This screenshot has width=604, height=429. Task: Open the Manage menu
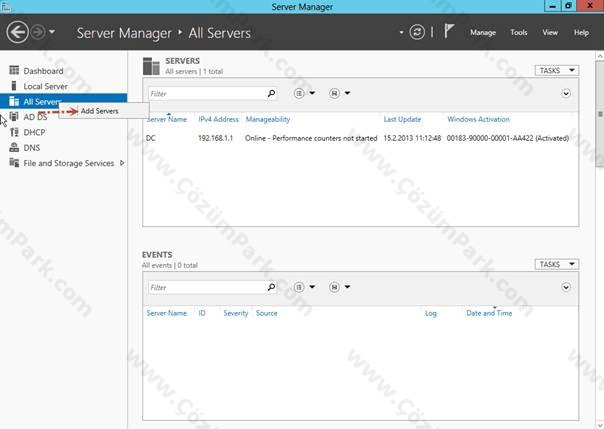[483, 33]
